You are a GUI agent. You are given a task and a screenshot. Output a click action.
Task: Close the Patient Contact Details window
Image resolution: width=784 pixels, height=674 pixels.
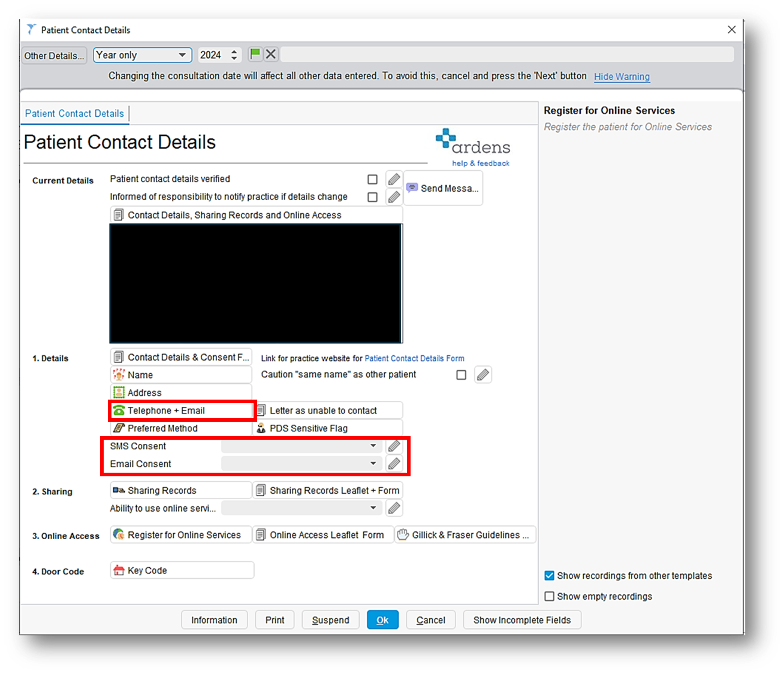click(x=732, y=29)
